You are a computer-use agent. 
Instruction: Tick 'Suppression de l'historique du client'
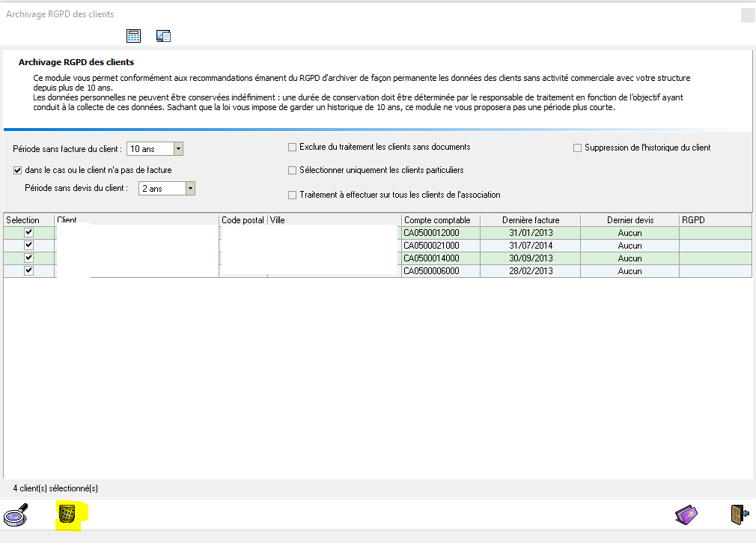[x=577, y=148]
